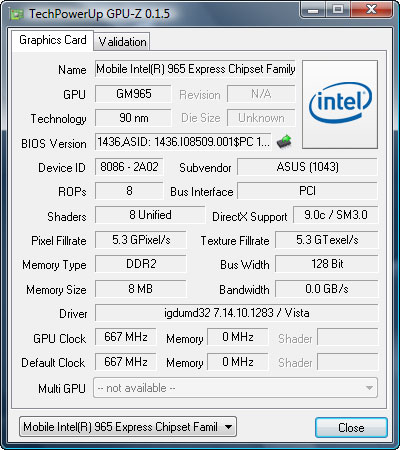Click the BIOS Version text field
The height and width of the screenshot is (450, 400).
coord(183,142)
